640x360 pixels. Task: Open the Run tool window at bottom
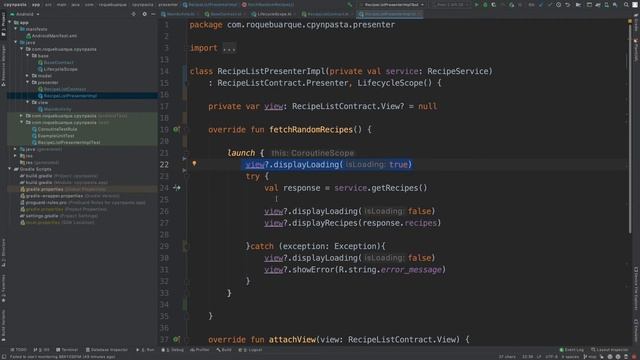(145, 350)
